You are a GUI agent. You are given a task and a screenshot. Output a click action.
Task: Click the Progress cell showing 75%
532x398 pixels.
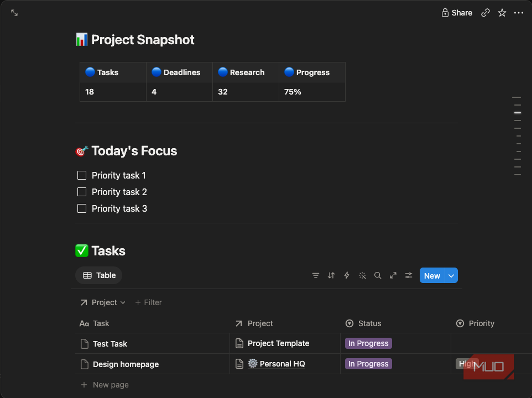[312, 92]
